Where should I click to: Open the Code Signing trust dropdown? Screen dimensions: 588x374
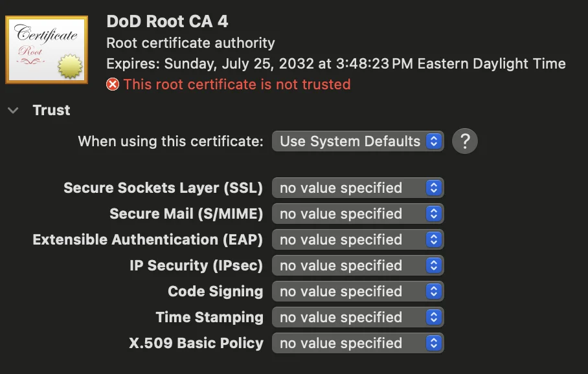(357, 291)
